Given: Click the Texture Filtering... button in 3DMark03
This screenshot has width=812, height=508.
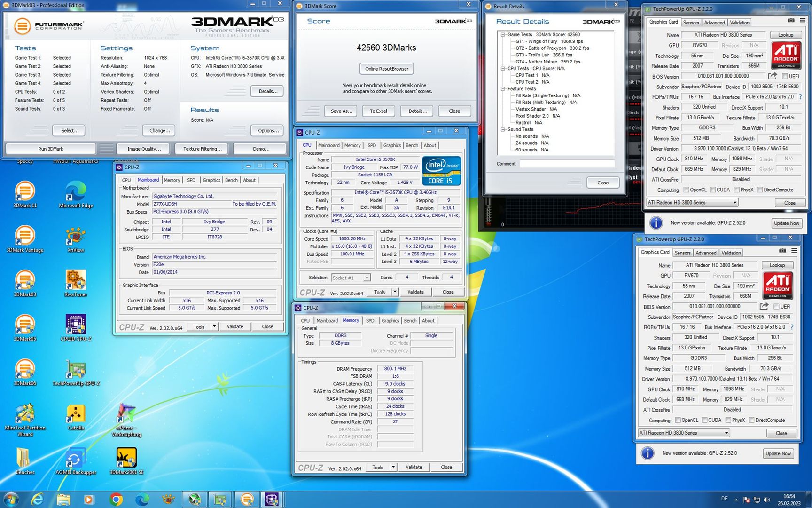Looking at the screenshot, I should 202,149.
